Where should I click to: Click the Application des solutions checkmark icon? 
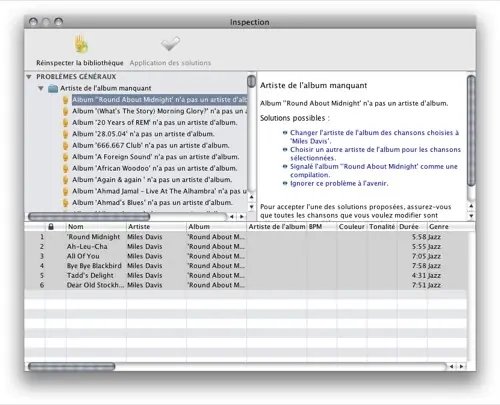click(170, 44)
